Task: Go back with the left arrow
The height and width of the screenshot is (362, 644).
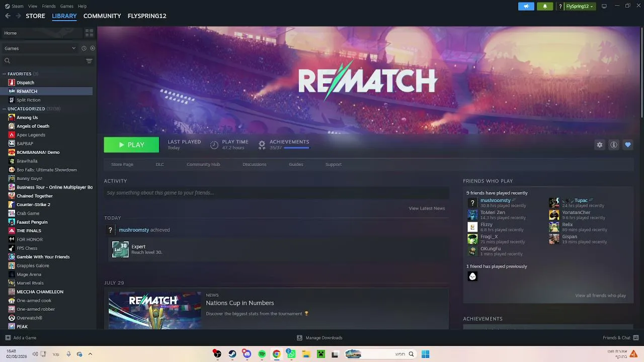Action: pyautogui.click(x=8, y=16)
